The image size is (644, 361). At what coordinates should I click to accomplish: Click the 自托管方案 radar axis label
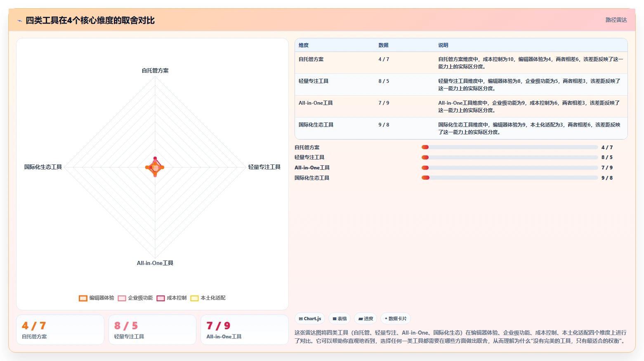coord(155,70)
